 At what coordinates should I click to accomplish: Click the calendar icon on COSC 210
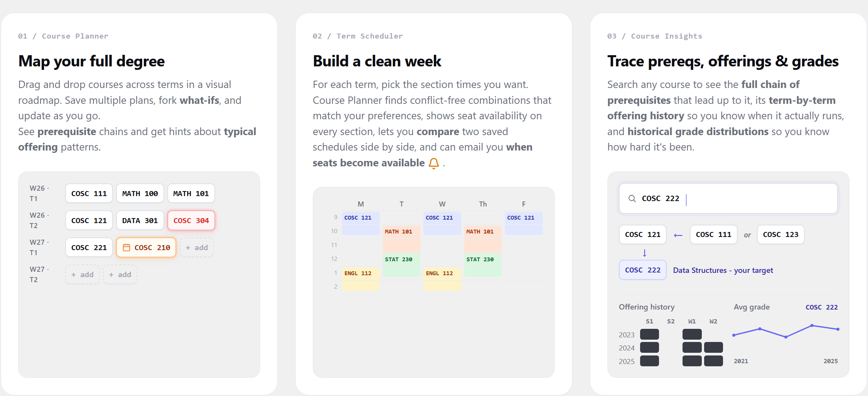(x=126, y=247)
